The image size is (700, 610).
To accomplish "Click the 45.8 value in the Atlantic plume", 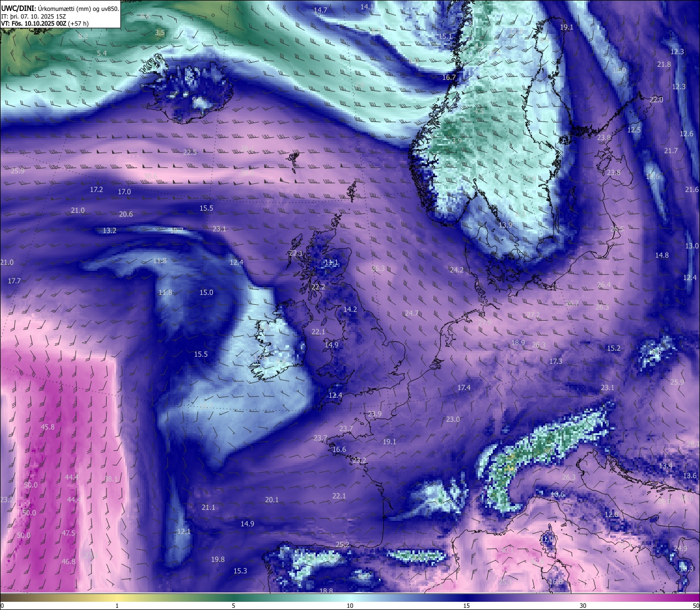I will click(48, 427).
